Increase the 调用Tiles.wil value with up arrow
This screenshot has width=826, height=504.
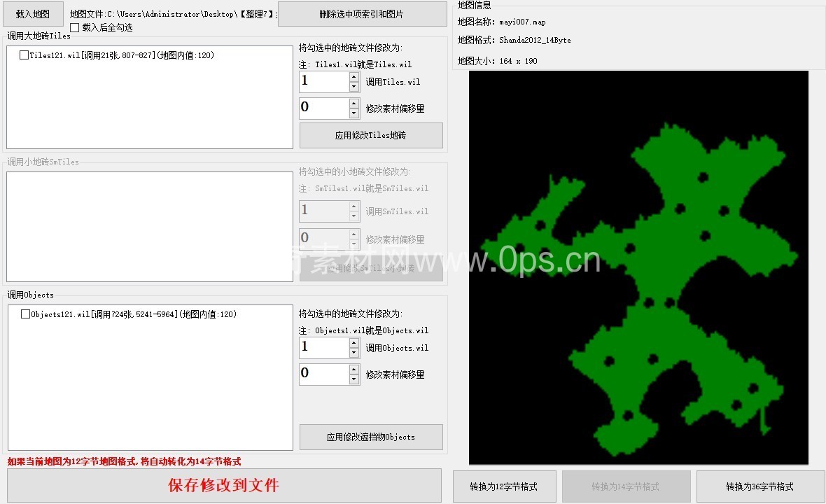[x=354, y=76]
